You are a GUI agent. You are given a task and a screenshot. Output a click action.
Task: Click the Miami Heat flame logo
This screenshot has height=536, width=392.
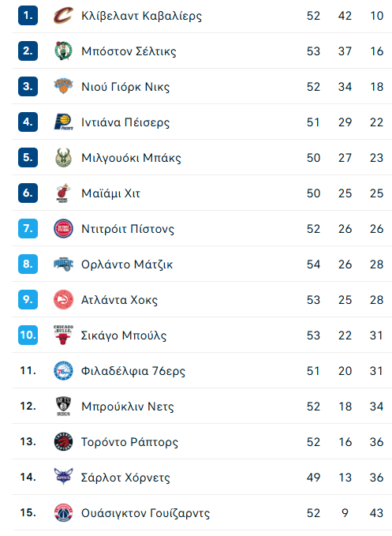click(x=64, y=193)
